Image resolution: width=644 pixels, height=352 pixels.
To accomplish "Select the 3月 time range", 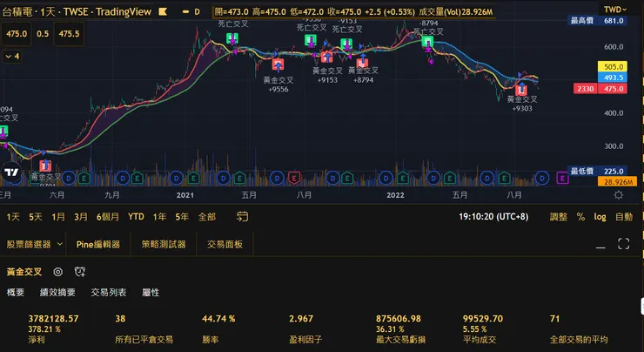I will click(x=81, y=217).
